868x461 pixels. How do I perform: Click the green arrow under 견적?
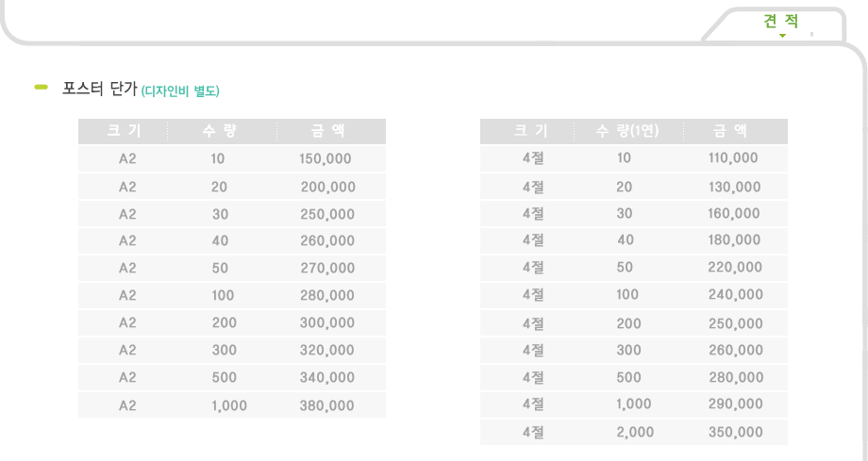782,36
